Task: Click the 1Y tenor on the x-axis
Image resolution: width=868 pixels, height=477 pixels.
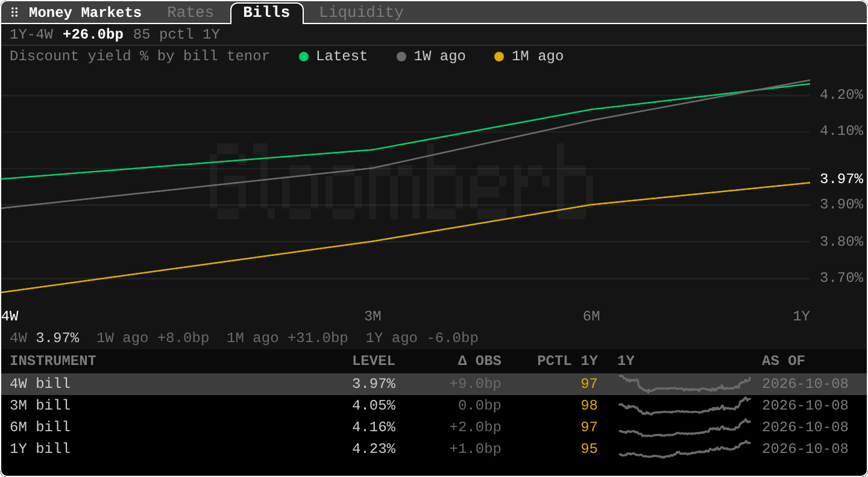Action: tap(801, 316)
